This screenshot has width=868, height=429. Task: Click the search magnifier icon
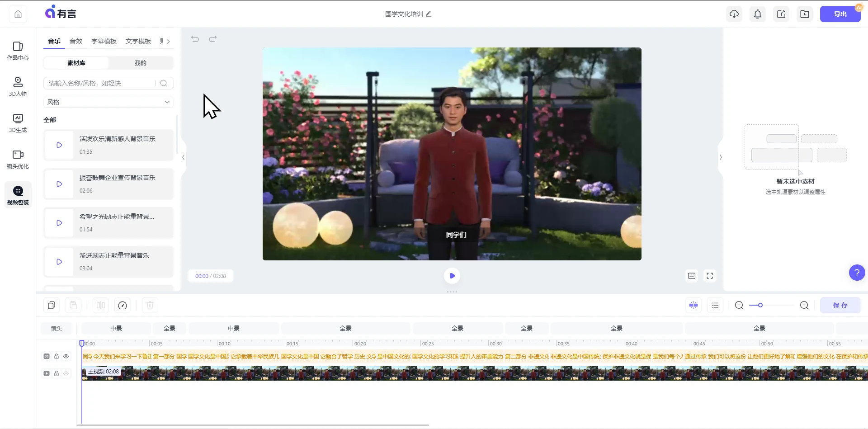tap(164, 83)
